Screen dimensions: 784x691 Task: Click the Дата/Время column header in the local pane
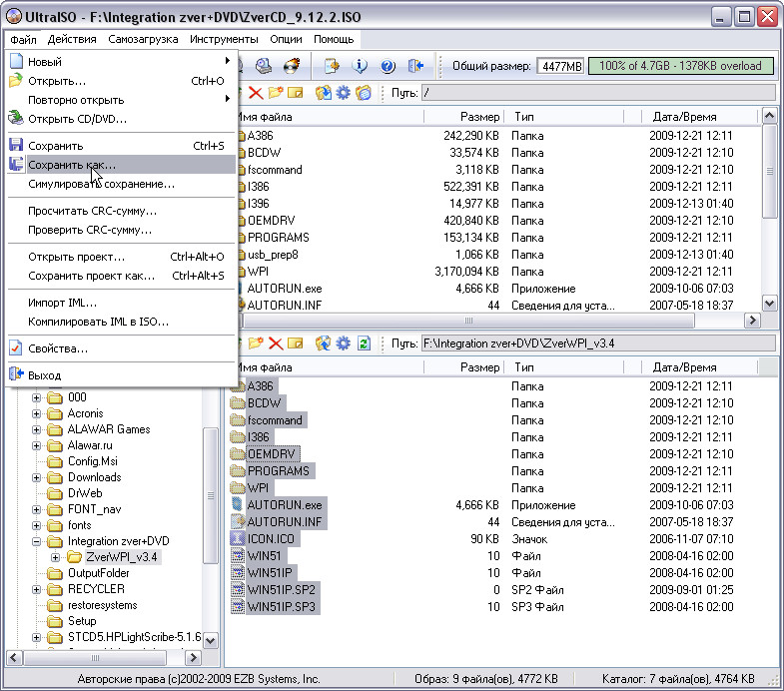[699, 367]
